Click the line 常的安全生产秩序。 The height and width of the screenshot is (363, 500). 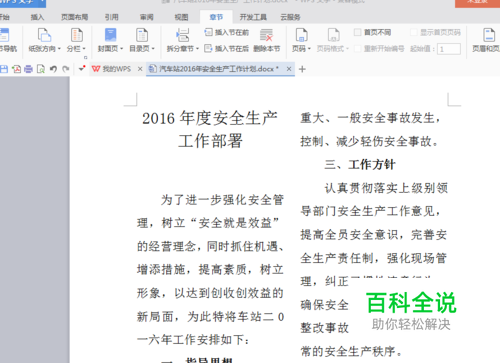pos(352,351)
